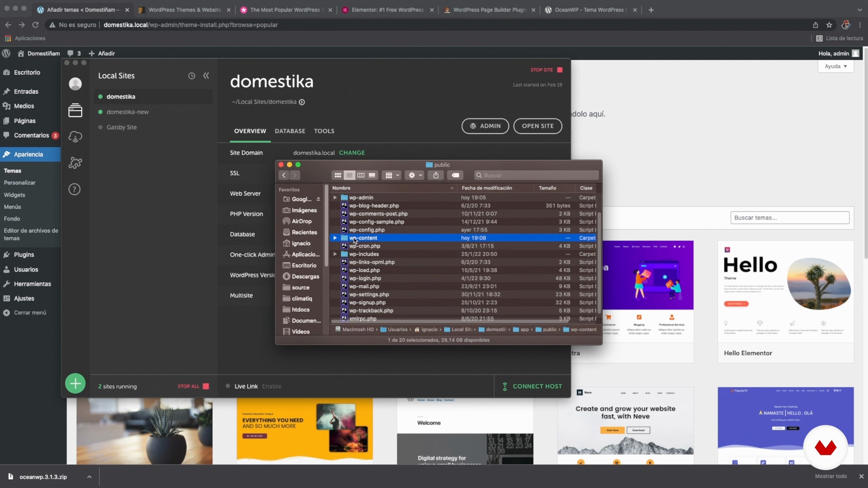
Task: Bookmark page with star icon
Action: [x=829, y=25]
